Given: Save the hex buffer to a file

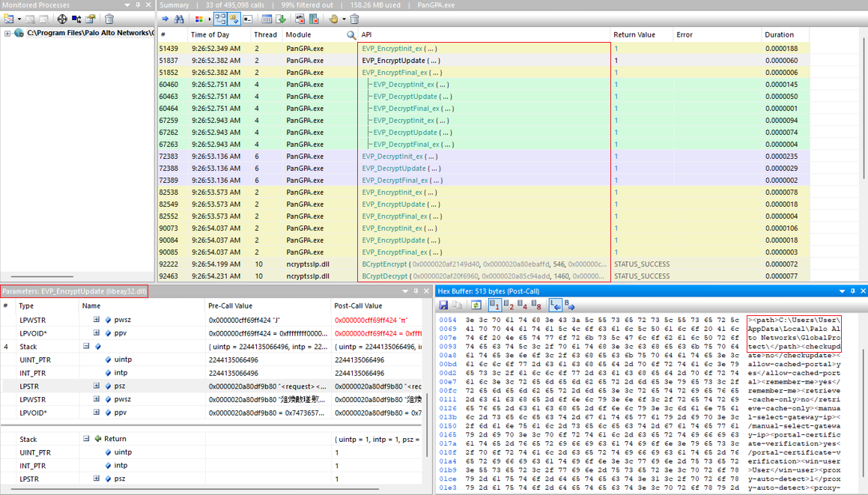Looking at the screenshot, I should [x=443, y=303].
